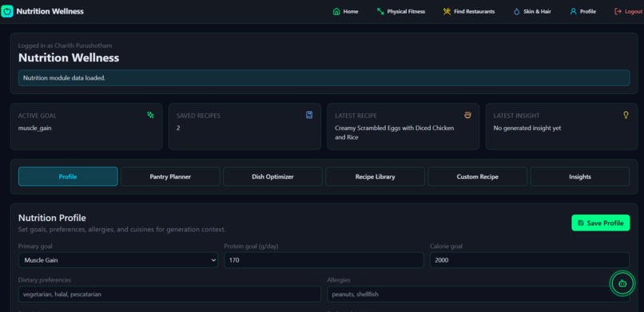The image size is (644, 312).
Task: Click the Nutrition Wellness brand title
Action: click(50, 11)
